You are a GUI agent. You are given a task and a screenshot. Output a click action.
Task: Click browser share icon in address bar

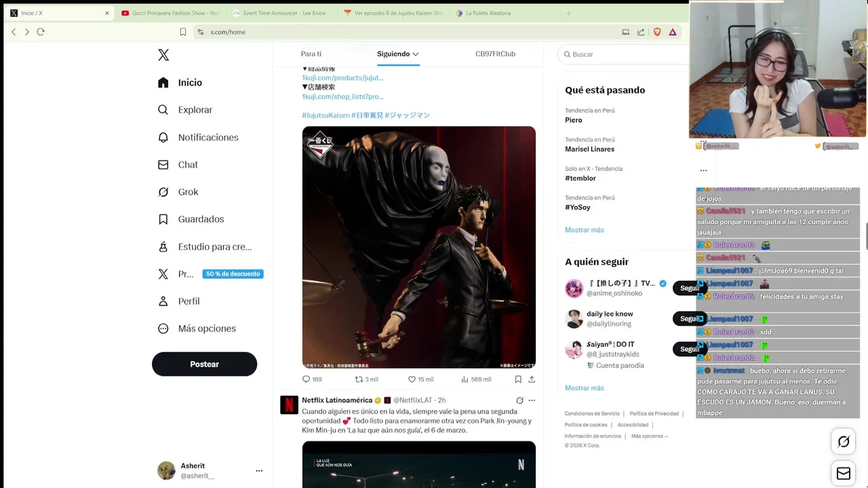coord(641,32)
